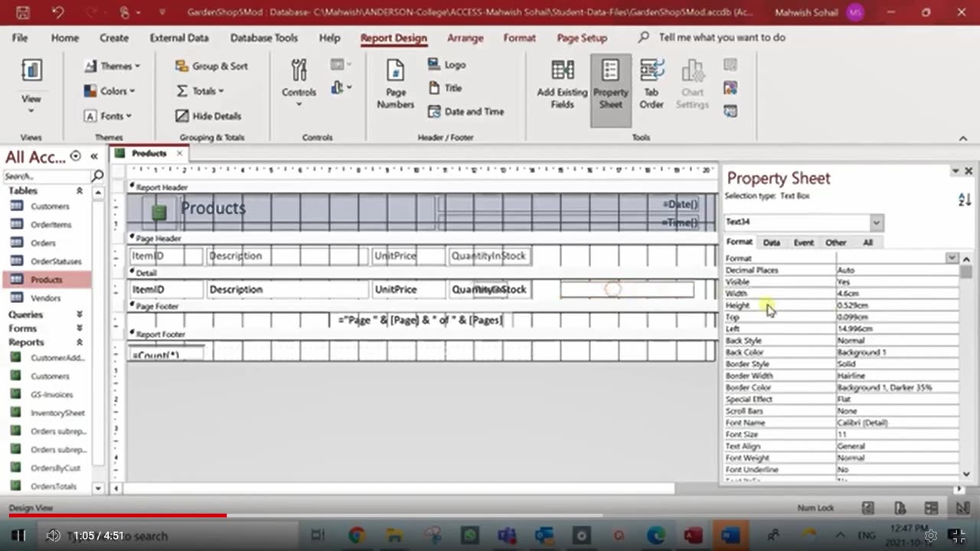The width and height of the screenshot is (980, 551).
Task: Click Hide Details
Action: point(208,116)
